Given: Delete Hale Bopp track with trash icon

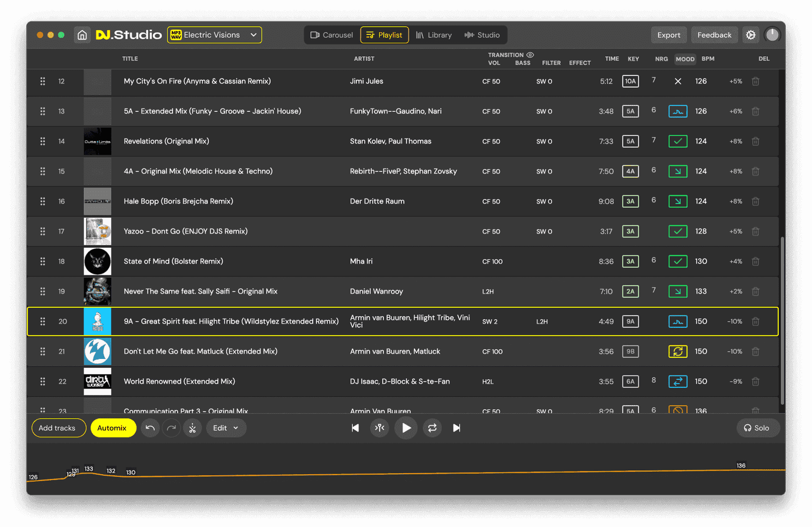Looking at the screenshot, I should tap(755, 201).
